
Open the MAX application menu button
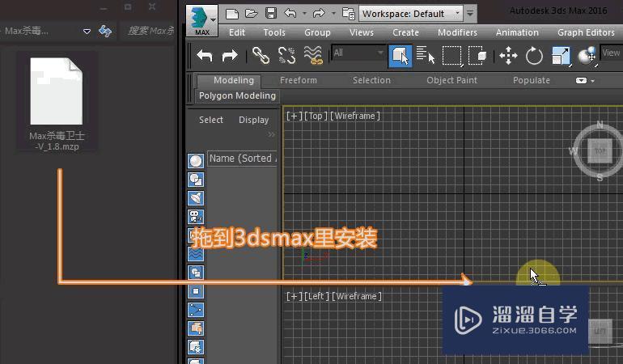click(x=201, y=21)
